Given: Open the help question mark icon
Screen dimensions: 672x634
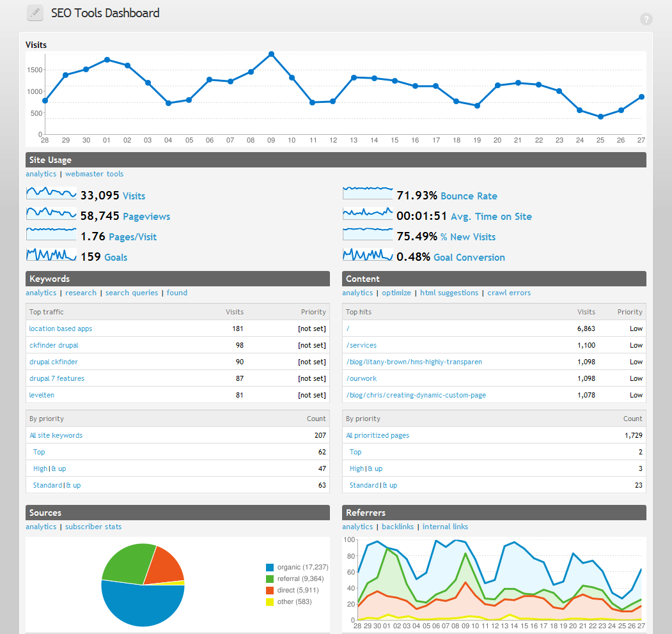Looking at the screenshot, I should (646, 19).
